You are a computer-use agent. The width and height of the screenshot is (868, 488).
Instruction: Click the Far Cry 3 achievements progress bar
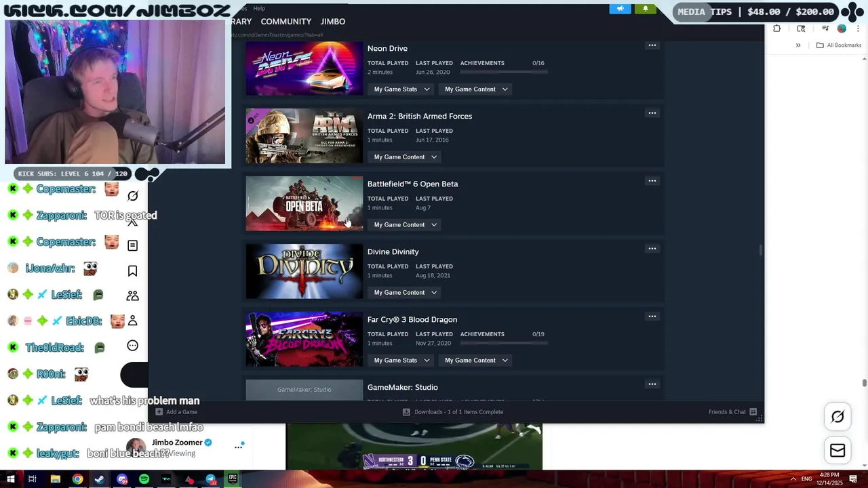(x=504, y=343)
